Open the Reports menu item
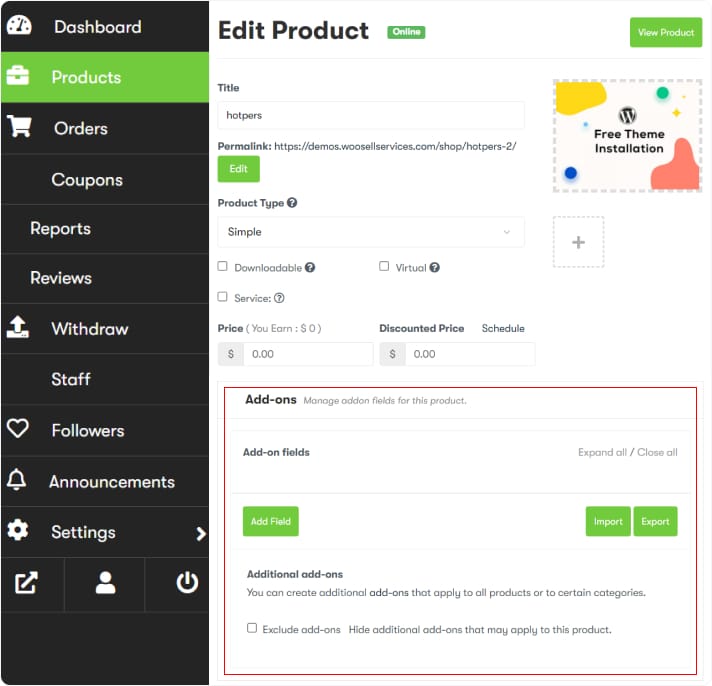The image size is (712, 686). tap(60, 229)
